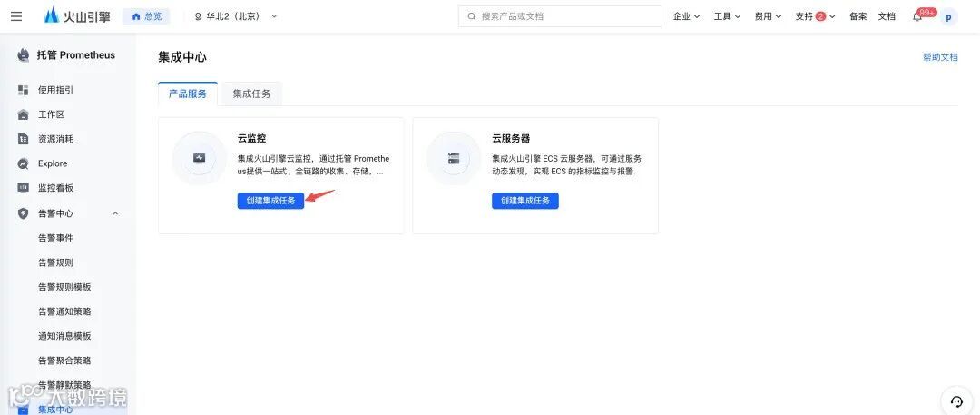The width and height of the screenshot is (980, 415).
Task: Open the 支持 dropdown menu
Action: 815,16
